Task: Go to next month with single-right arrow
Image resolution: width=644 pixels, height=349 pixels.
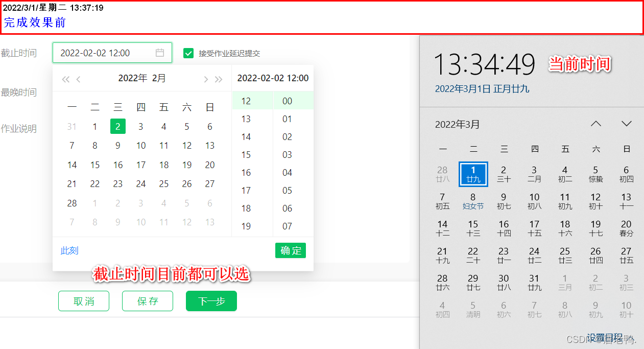Action: coord(206,79)
